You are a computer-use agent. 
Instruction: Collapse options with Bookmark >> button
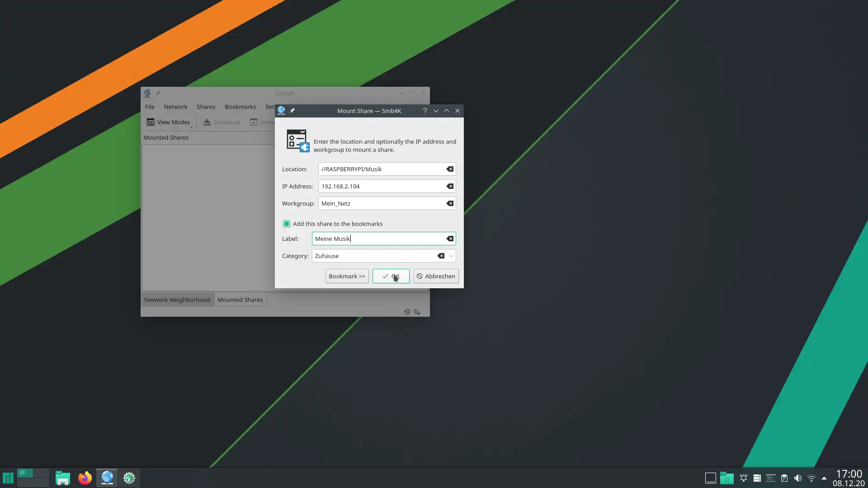(347, 276)
